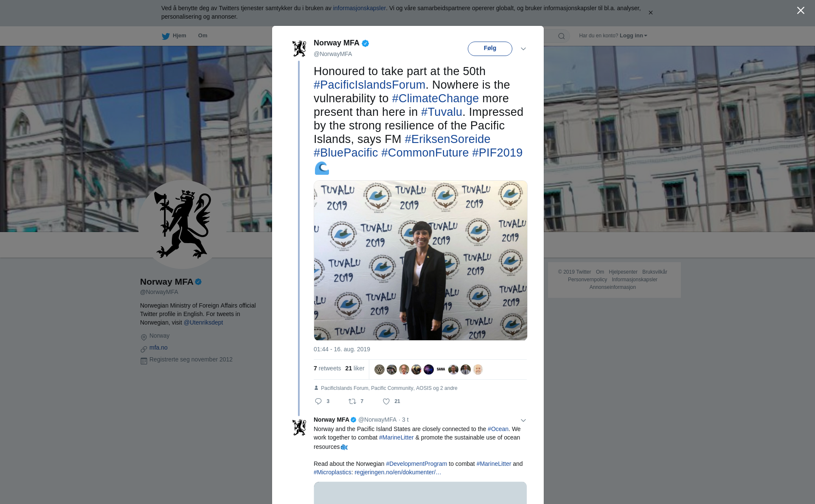View the 7 retweets list
This screenshot has width=815, height=504.
(x=327, y=368)
